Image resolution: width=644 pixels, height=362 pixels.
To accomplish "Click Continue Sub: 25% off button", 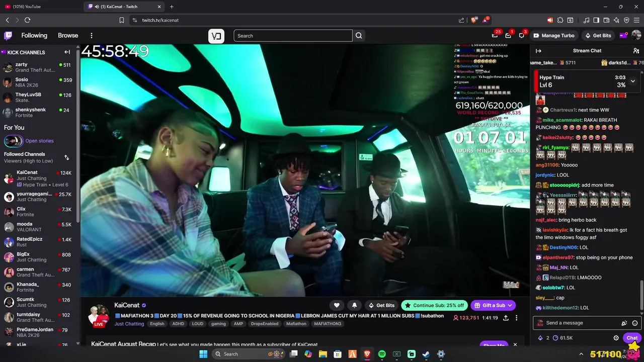I will point(434,305).
